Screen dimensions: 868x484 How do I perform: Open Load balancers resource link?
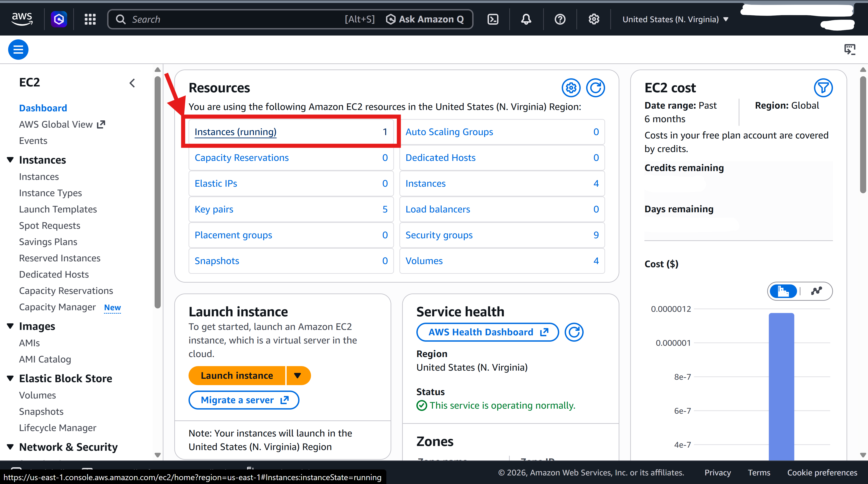438,209
